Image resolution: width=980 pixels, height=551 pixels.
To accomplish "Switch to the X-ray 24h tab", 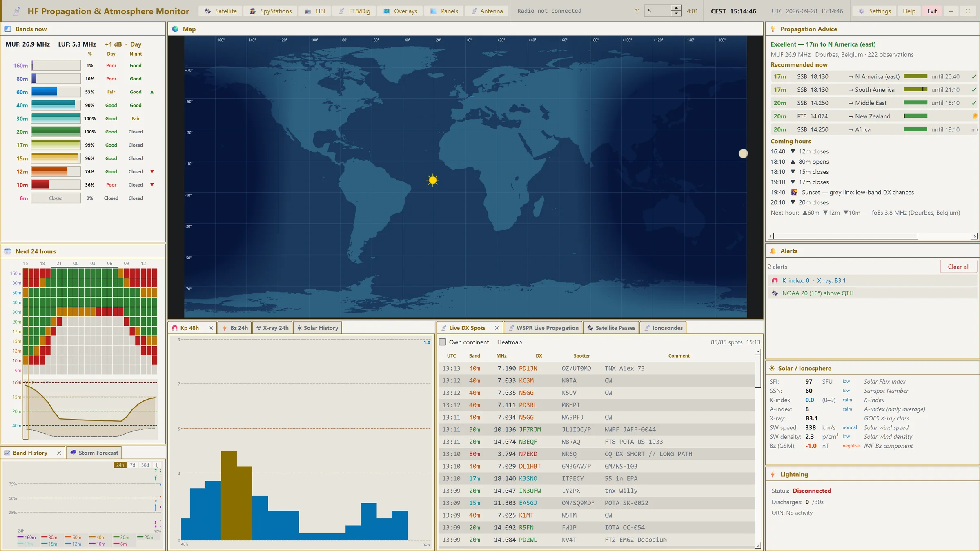I will coord(272,328).
